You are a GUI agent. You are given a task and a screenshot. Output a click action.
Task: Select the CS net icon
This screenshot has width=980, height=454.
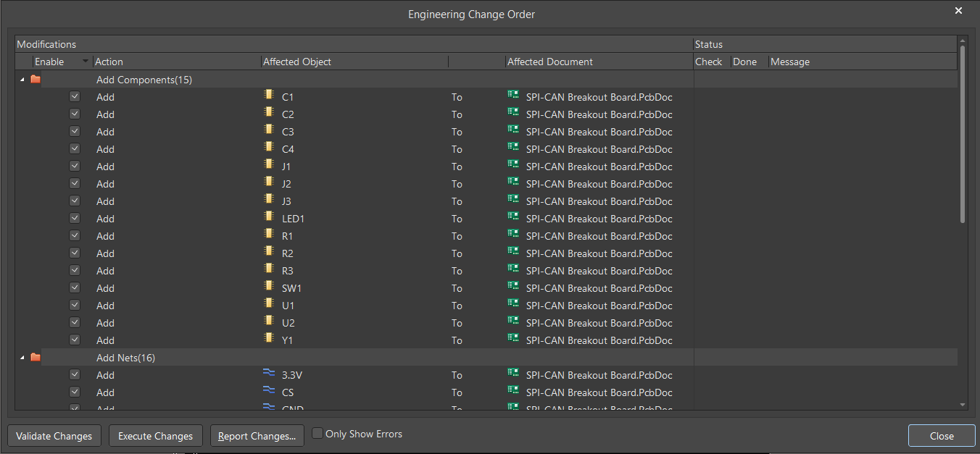(269, 391)
